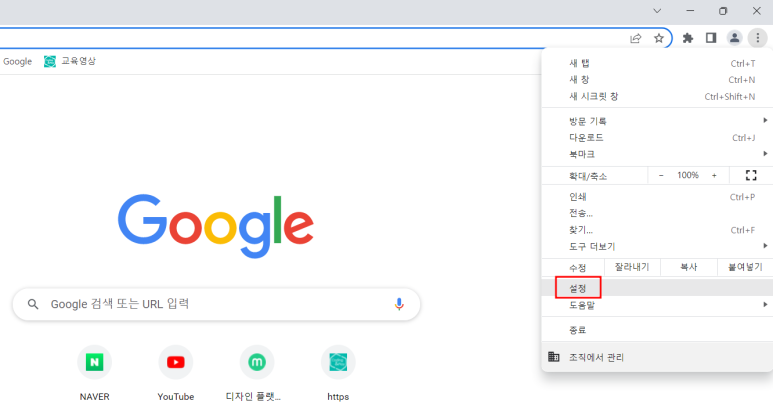Select 새 시크릿 창 from the menu

657,96
